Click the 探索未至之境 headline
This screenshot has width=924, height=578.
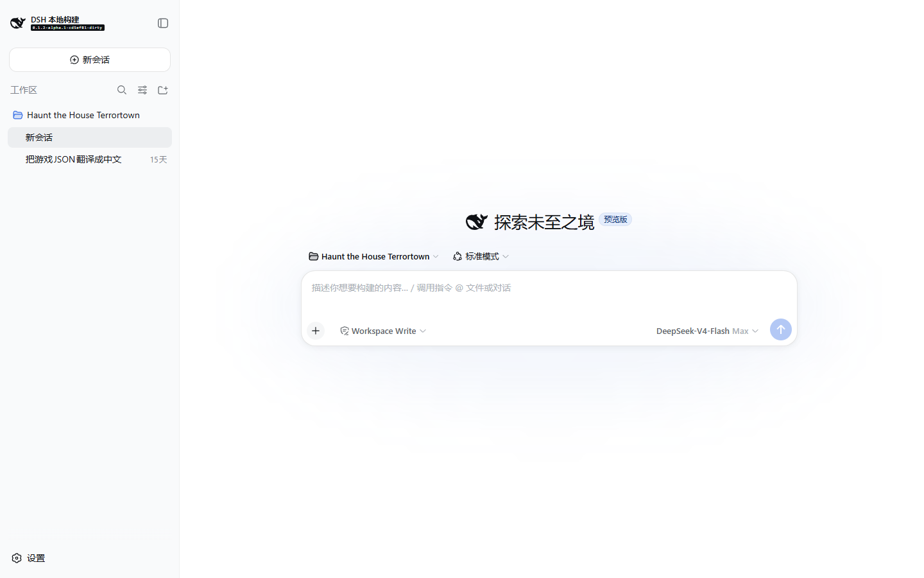coord(544,222)
